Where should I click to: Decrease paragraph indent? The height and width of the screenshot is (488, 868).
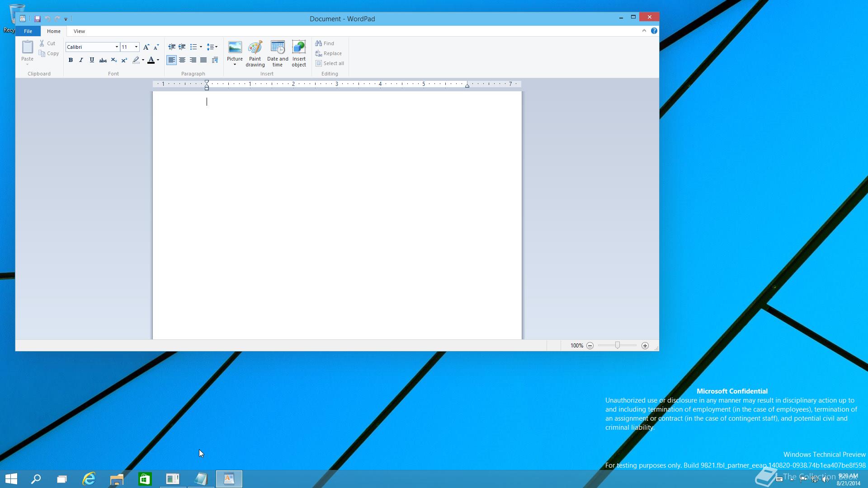(172, 47)
